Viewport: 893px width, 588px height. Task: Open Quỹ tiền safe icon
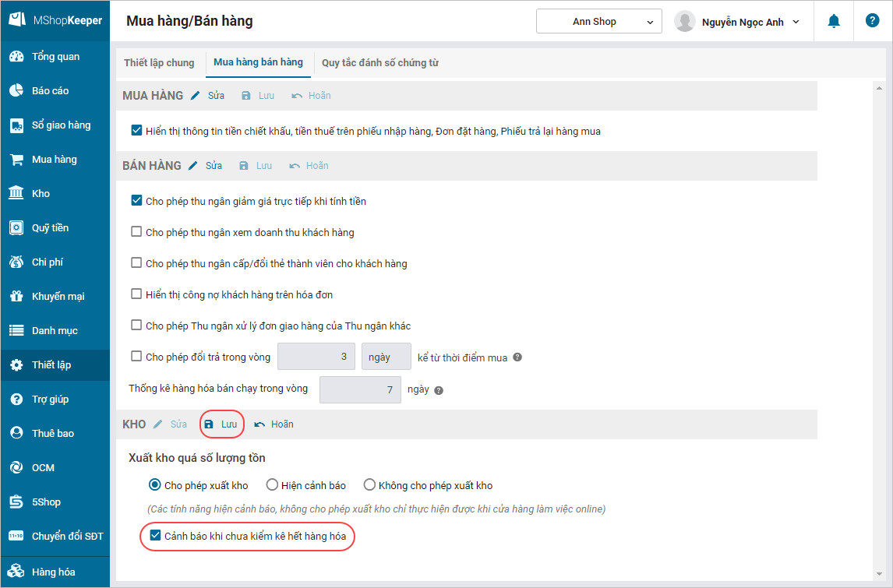tap(16, 227)
